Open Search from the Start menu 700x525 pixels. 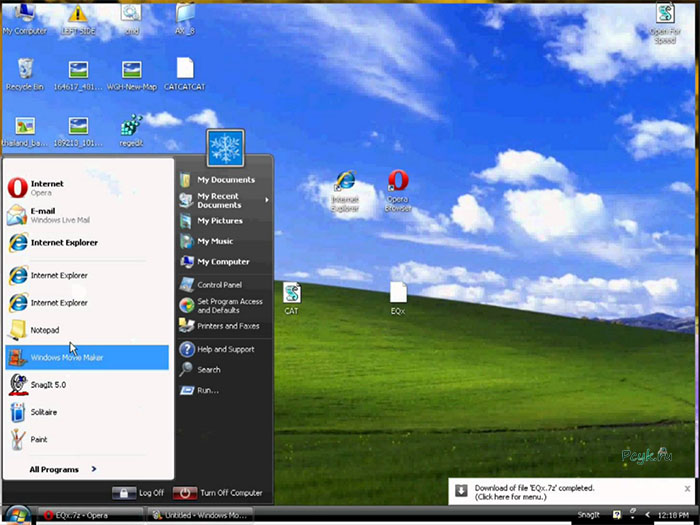(225, 370)
